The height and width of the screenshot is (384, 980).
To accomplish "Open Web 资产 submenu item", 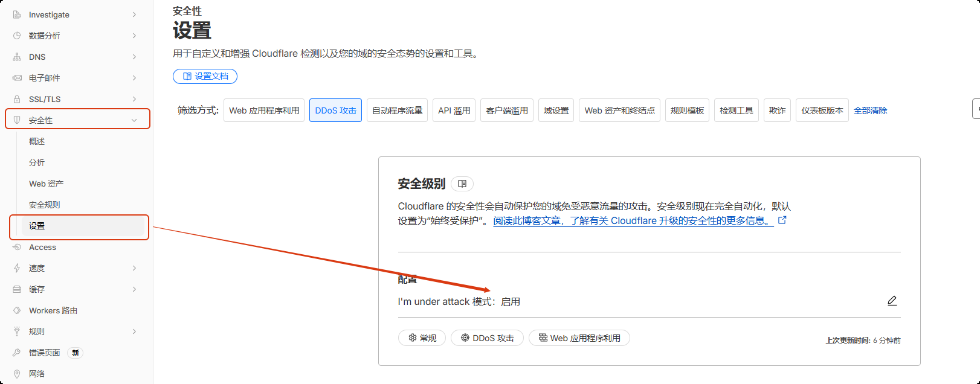I will coord(46,184).
